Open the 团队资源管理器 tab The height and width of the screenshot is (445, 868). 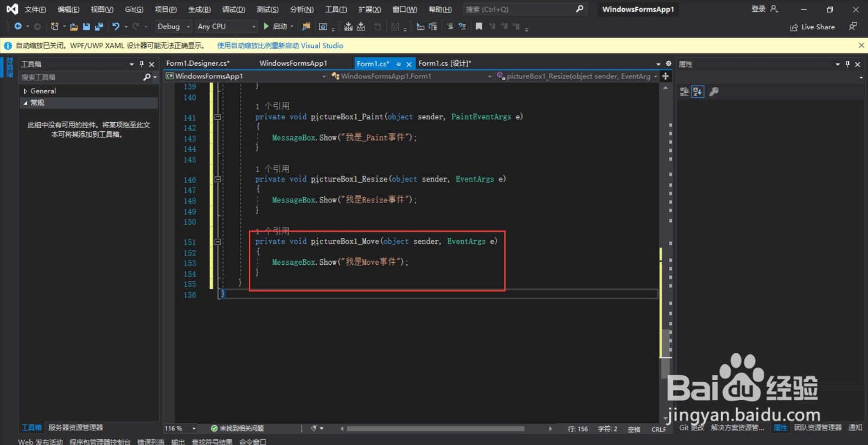tap(818, 428)
